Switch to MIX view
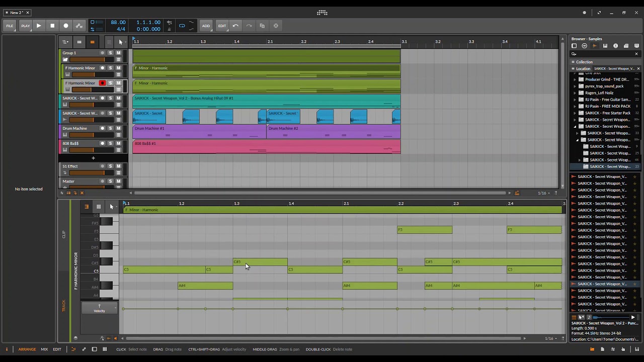644x362 pixels. [44, 349]
